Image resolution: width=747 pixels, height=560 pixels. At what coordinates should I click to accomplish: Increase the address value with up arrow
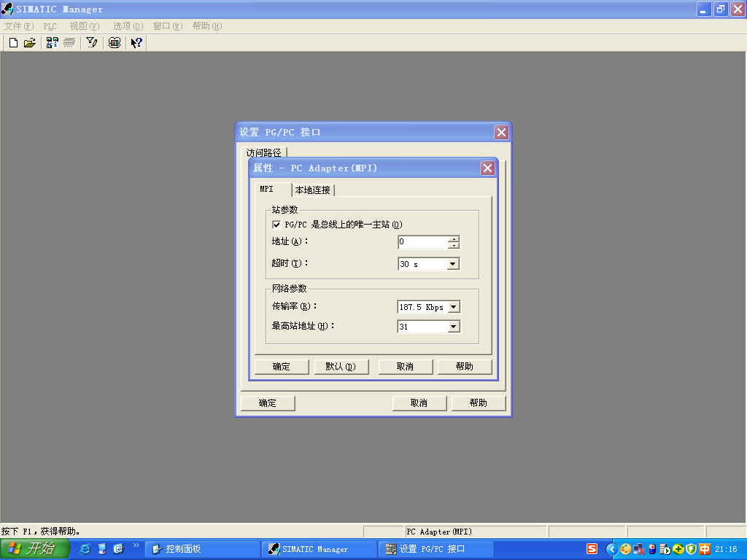pos(454,239)
